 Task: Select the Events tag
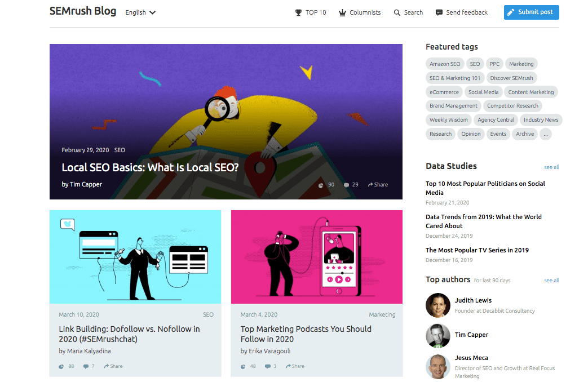pyautogui.click(x=498, y=134)
